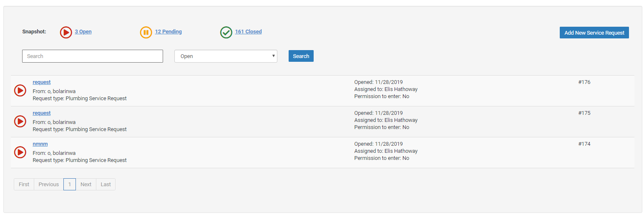Open the 3 Open requests link

(x=83, y=32)
